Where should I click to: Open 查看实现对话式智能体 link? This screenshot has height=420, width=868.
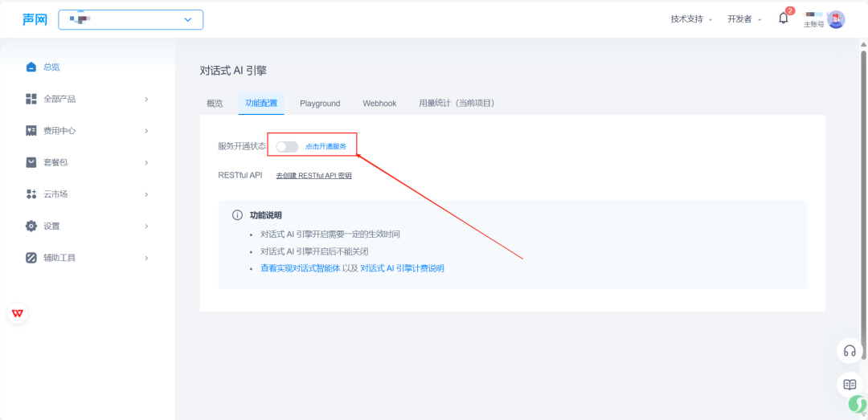(301, 268)
